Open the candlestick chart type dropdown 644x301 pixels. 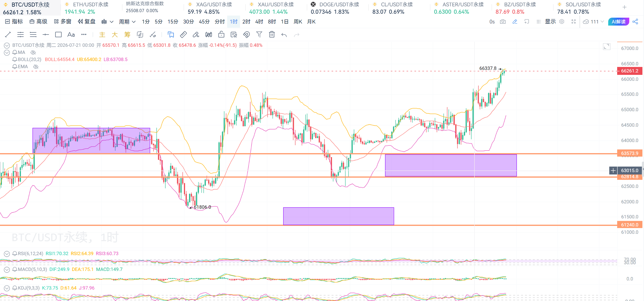(x=107, y=22)
